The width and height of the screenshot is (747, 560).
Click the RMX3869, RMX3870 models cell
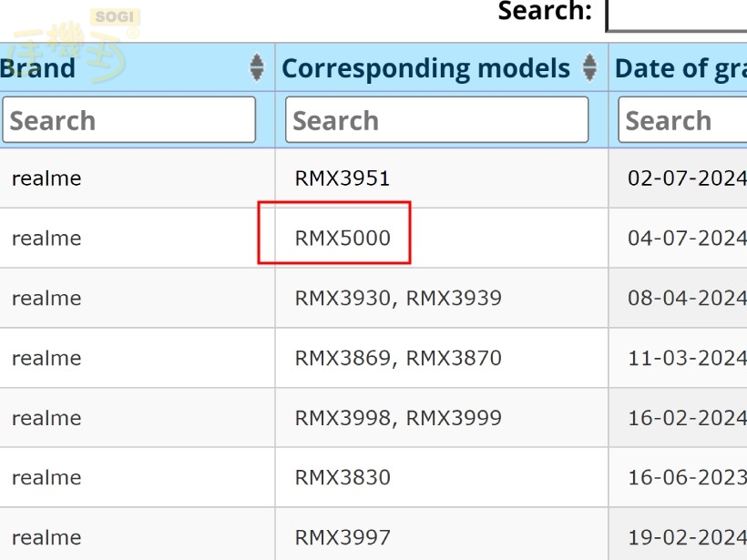[x=398, y=359]
